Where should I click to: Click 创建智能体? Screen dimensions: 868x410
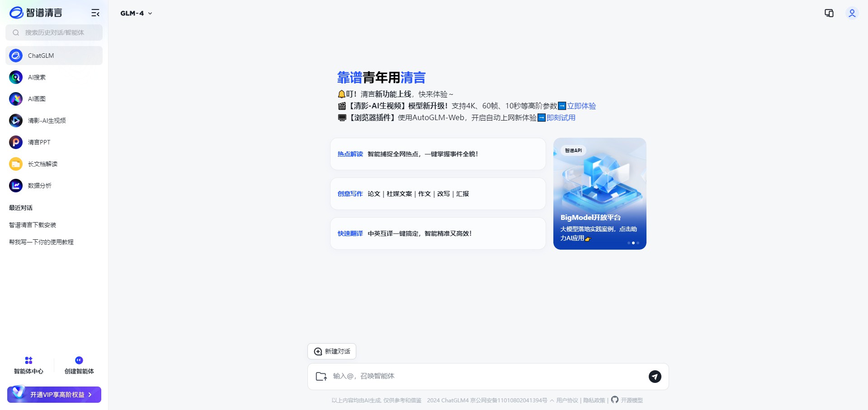click(x=79, y=366)
